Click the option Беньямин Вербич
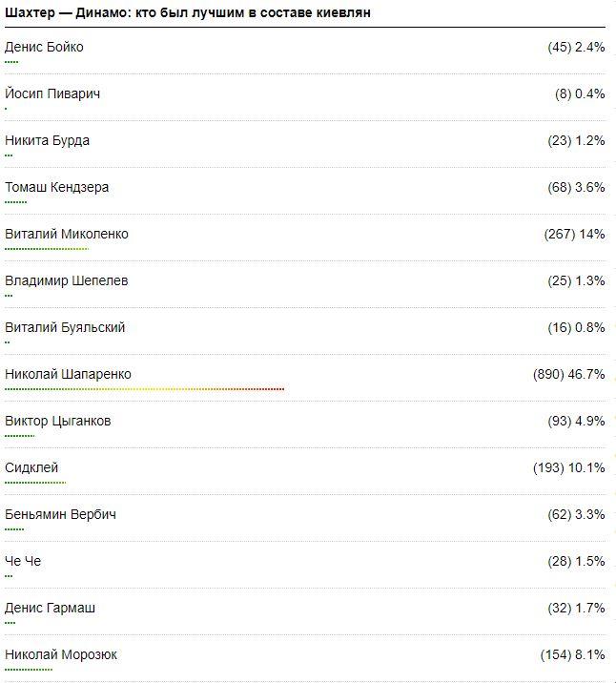 (x=61, y=514)
